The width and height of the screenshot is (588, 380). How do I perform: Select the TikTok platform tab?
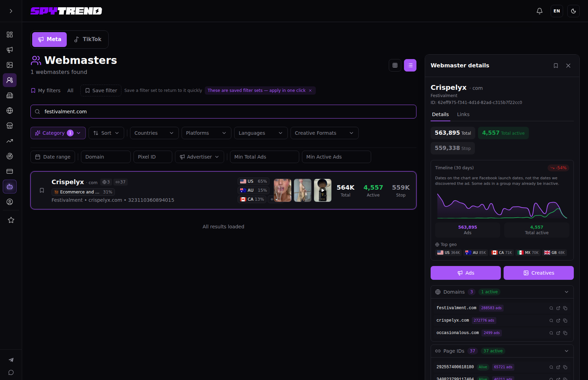88,39
